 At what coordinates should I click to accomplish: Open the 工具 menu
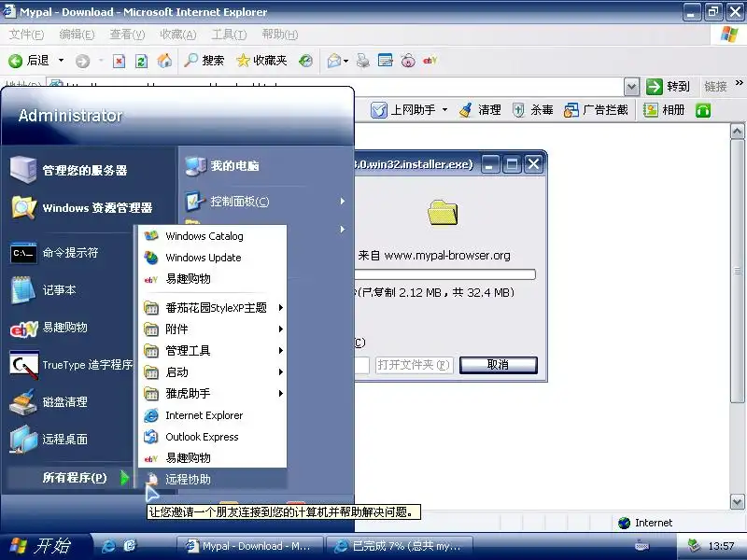229,35
